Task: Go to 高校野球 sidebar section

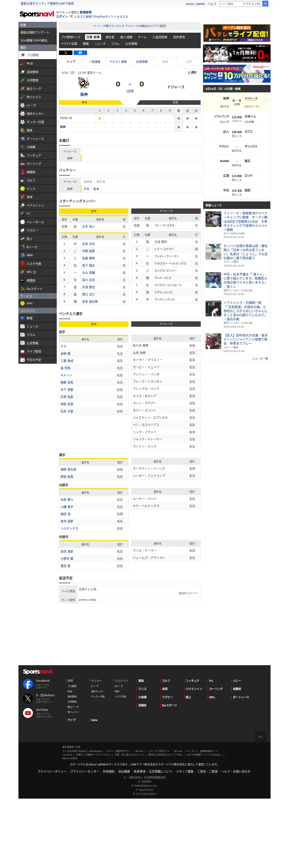Action: pyautogui.click(x=37, y=72)
